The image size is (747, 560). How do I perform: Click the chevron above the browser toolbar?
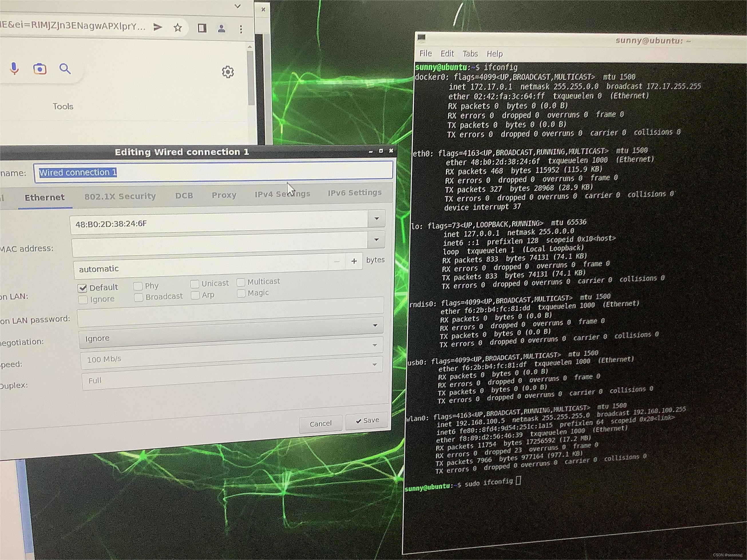pyautogui.click(x=237, y=6)
